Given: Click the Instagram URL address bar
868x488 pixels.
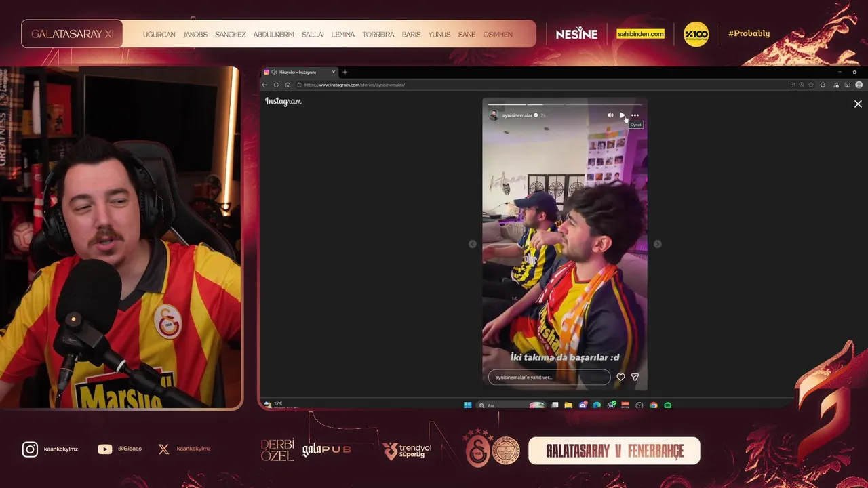Looking at the screenshot, I should (x=542, y=85).
